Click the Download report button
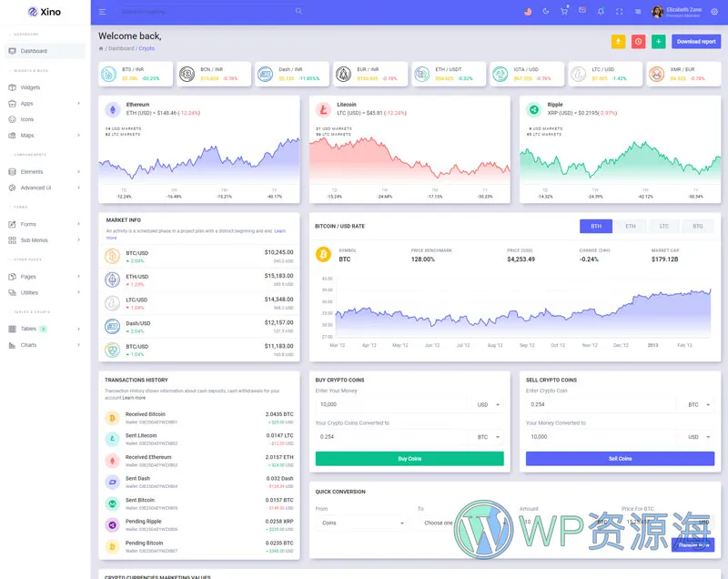Viewport: 728px width, 579px height. (696, 41)
